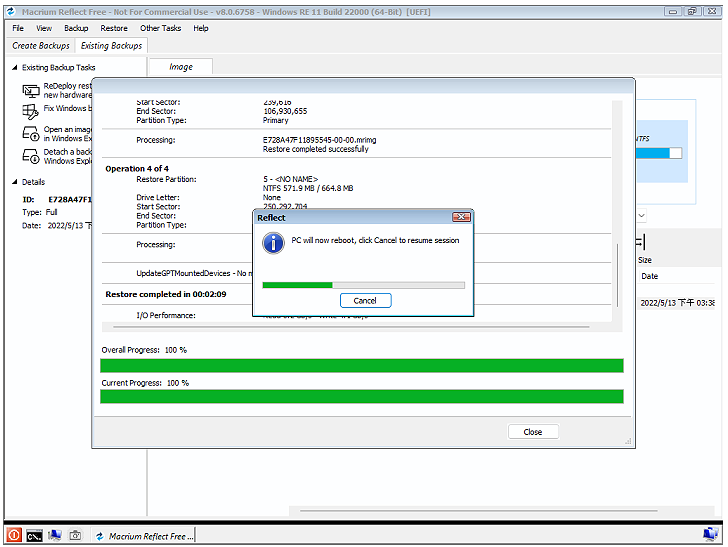Click the reboot countdown progress bar
Image resolution: width=728 pixels, height=547 pixels.
click(364, 285)
